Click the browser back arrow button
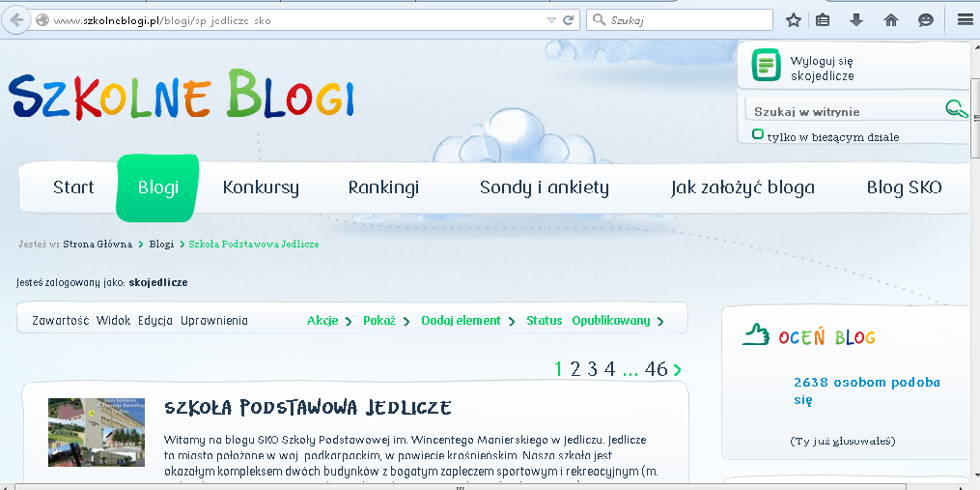Image resolution: width=980 pixels, height=490 pixels. [x=16, y=20]
